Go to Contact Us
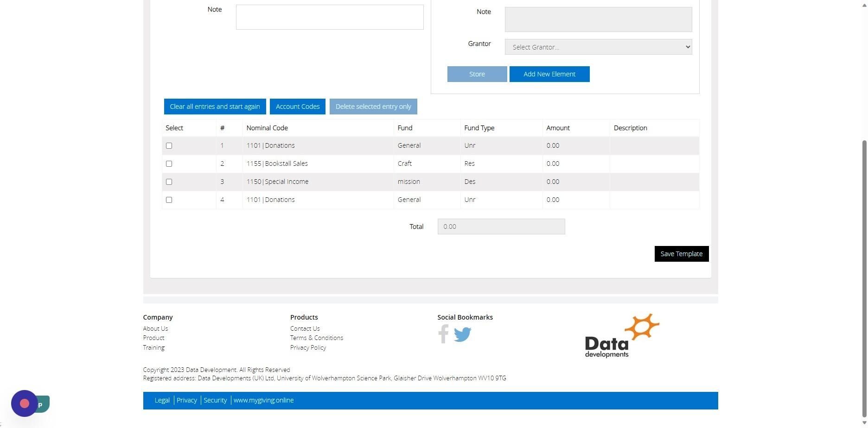 point(305,328)
